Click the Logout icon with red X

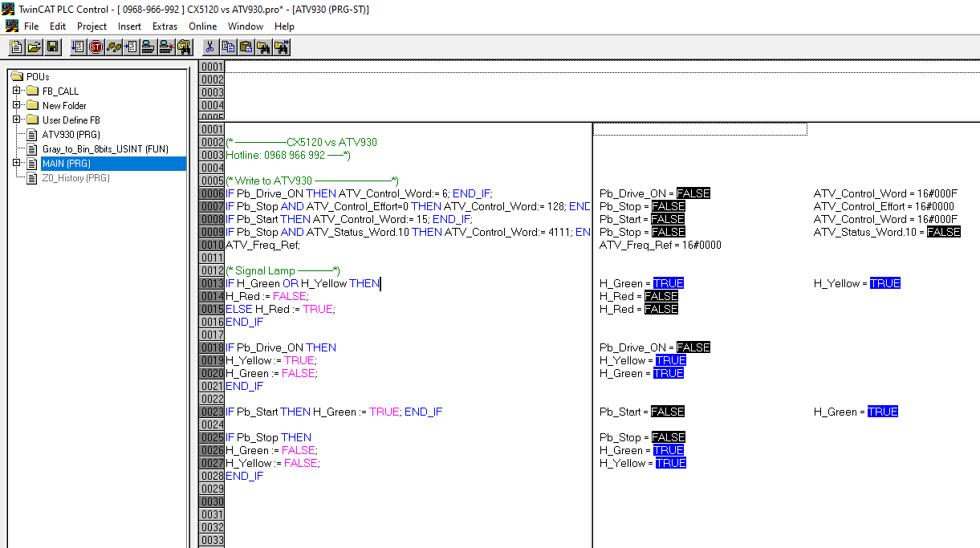click(167, 47)
